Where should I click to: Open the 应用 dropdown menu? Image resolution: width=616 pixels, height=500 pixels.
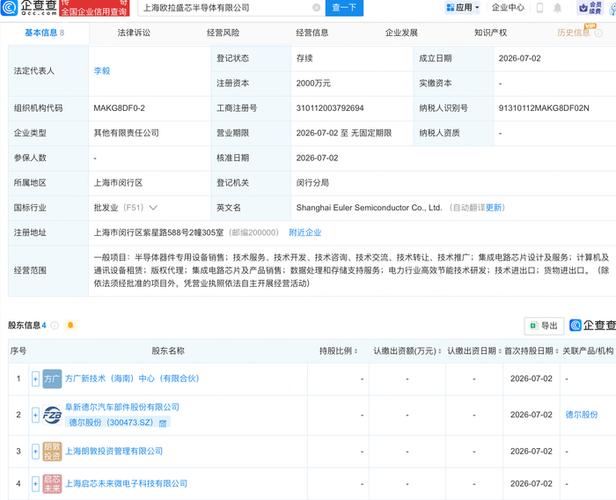[x=463, y=7]
